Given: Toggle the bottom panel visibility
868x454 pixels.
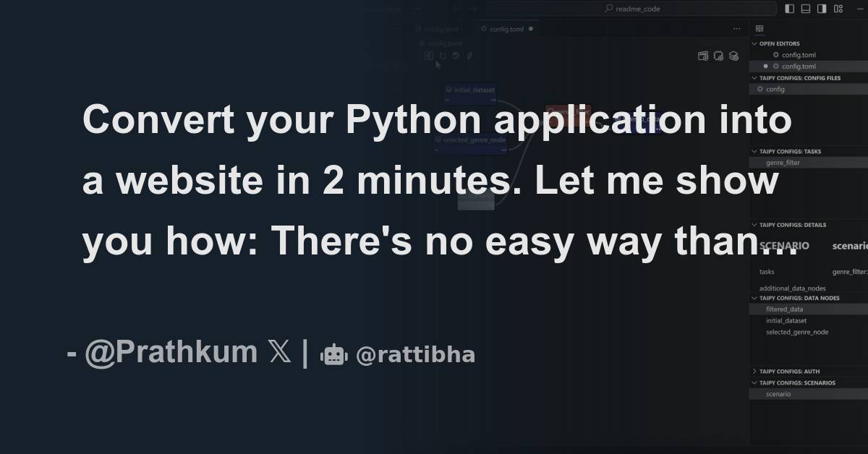Looking at the screenshot, I should (806, 8).
